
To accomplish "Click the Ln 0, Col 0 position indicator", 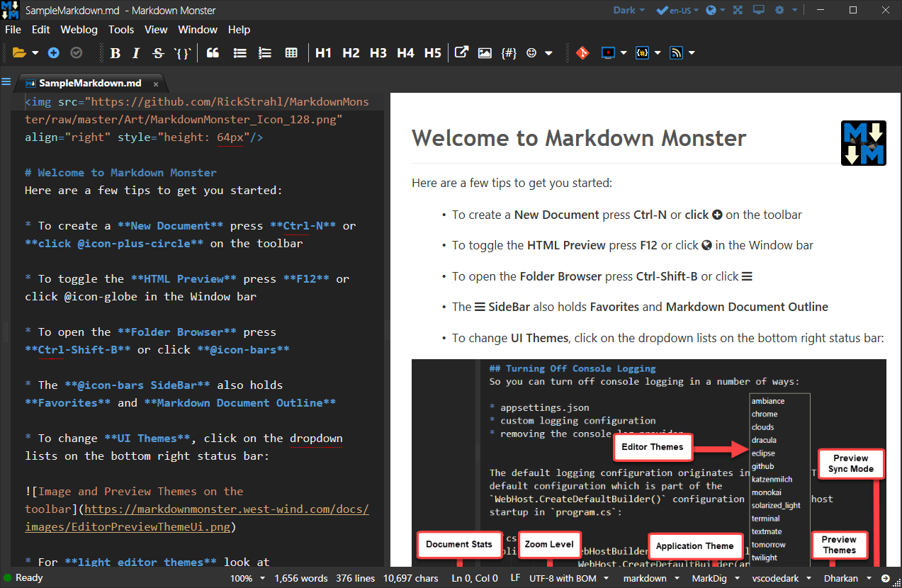I will click(475, 578).
